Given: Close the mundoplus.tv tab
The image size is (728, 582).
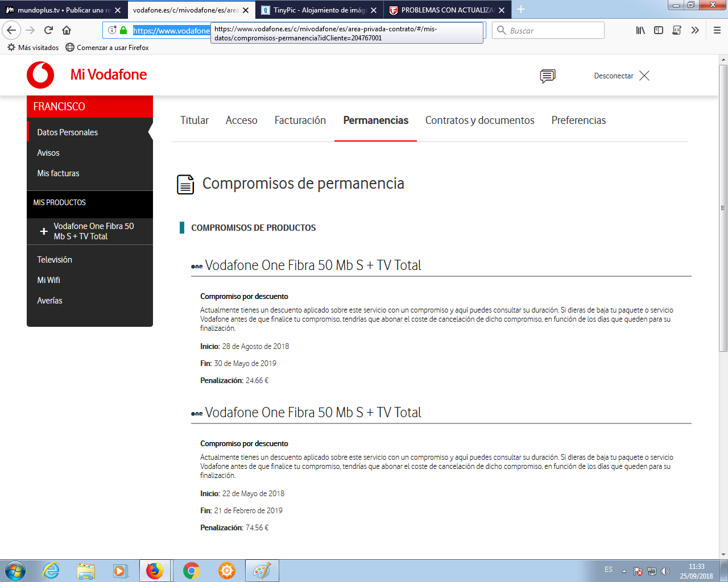Looking at the screenshot, I should click(x=118, y=10).
